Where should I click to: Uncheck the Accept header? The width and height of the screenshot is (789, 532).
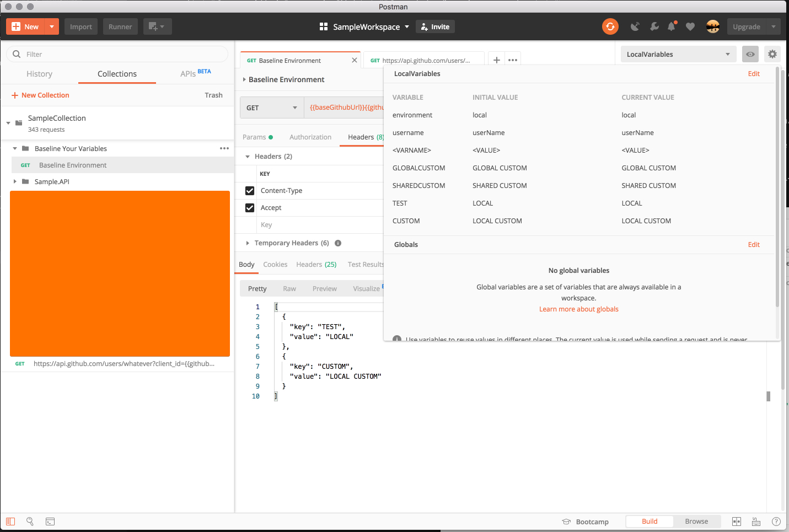tap(250, 208)
